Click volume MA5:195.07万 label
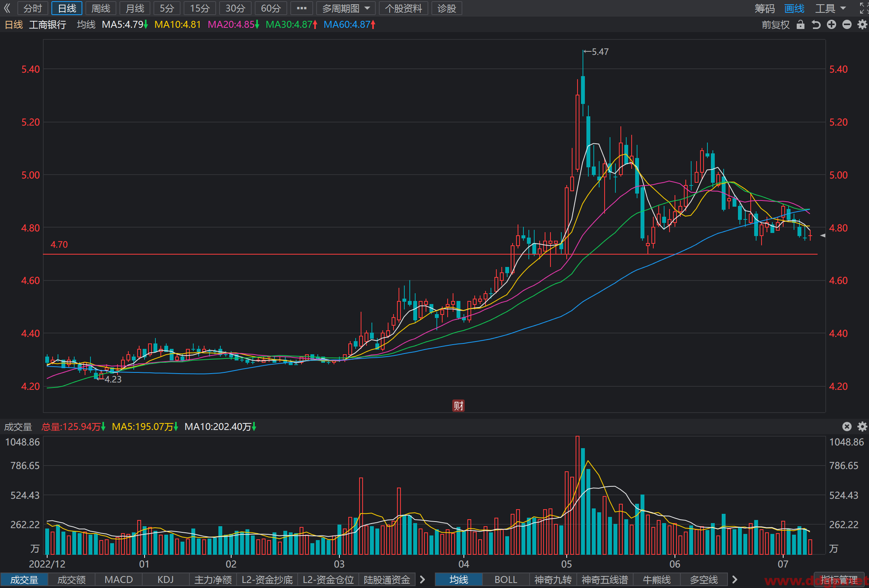The image size is (869, 588). point(145,427)
